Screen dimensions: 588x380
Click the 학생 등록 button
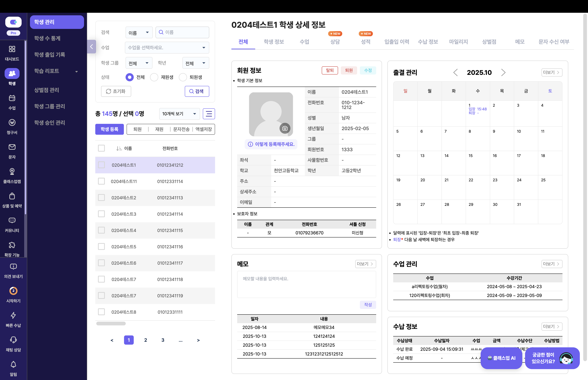109,129
